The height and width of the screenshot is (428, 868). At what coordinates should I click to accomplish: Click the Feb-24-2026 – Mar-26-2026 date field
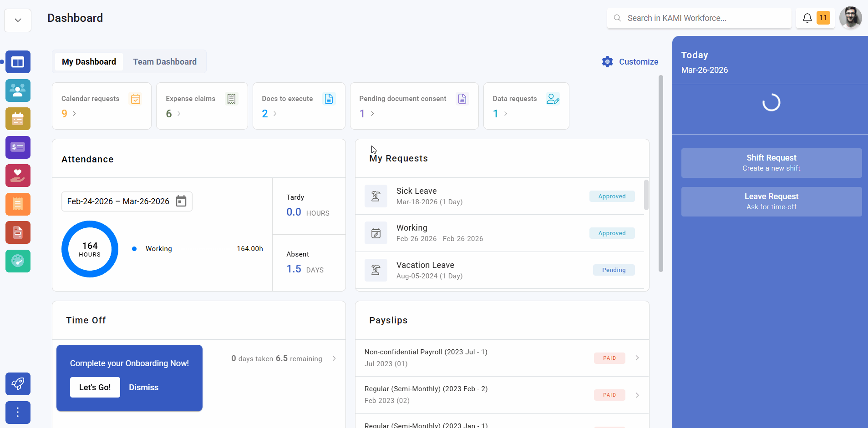click(127, 201)
